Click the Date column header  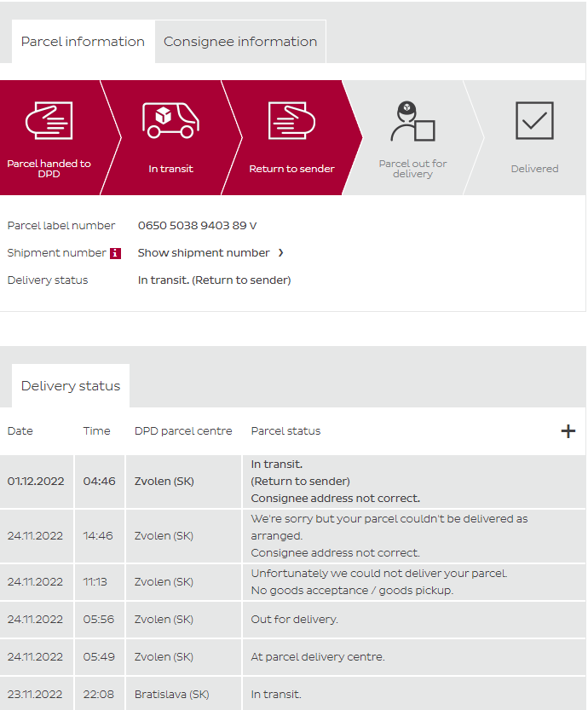click(20, 431)
